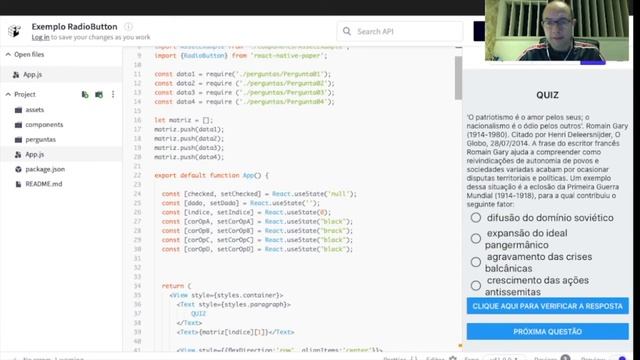The image size is (640, 360).
Task: Select 'expansão do ideal pangermânico' radio button
Action: coord(476,238)
